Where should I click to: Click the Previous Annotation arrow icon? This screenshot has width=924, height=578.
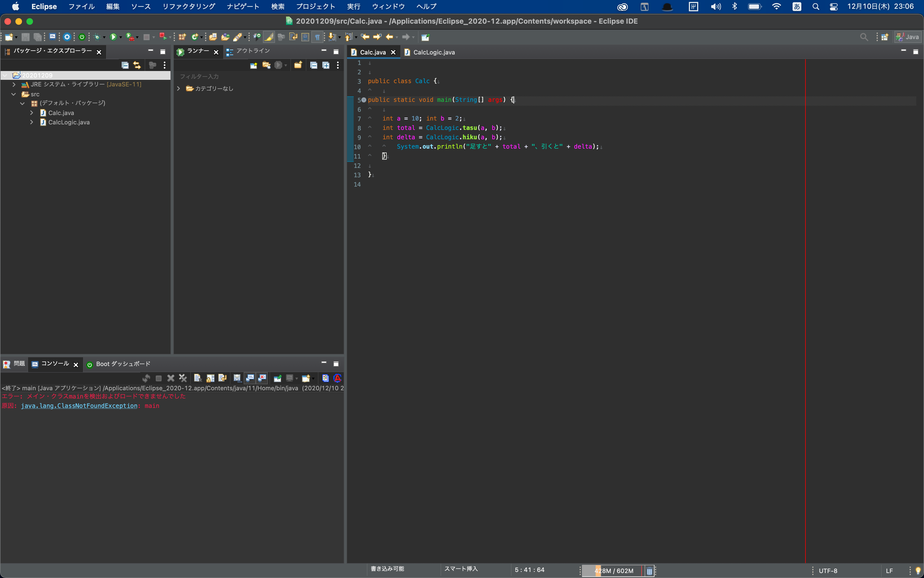pyautogui.click(x=348, y=37)
